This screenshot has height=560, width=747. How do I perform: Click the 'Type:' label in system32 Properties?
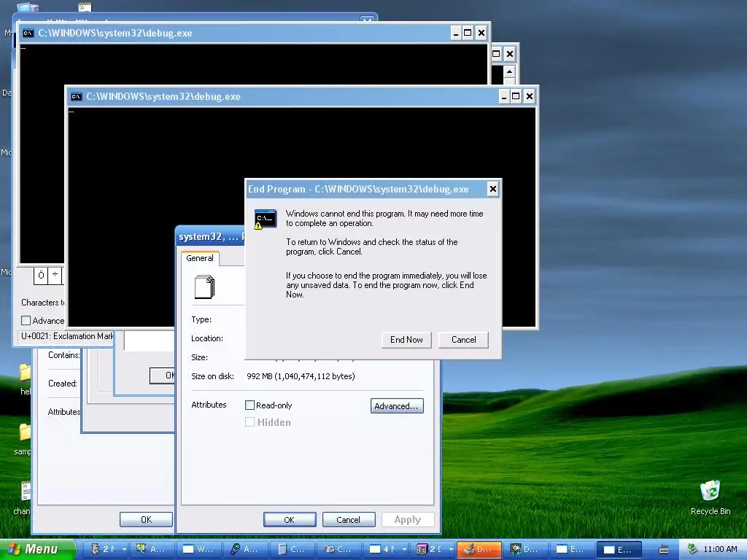click(201, 319)
